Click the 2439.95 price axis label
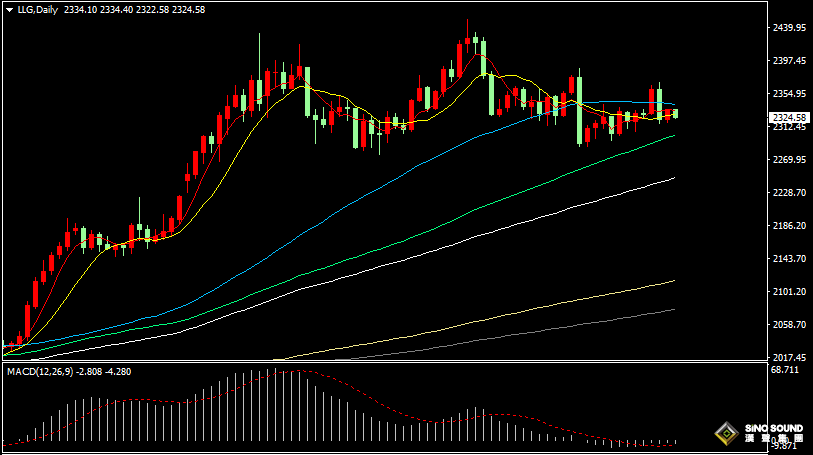The image size is (813, 455). [788, 28]
